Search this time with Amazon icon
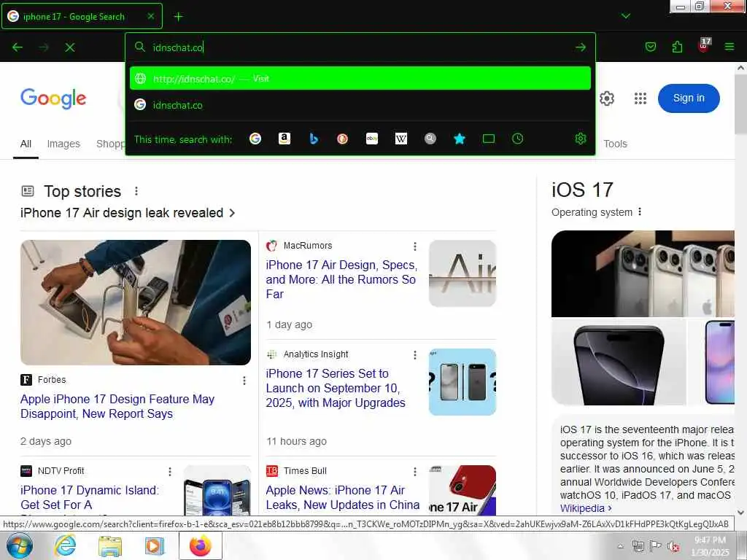 click(285, 139)
